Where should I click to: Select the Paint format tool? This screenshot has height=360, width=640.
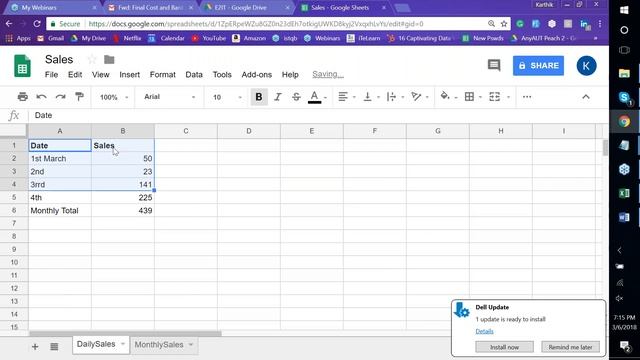coord(79,97)
